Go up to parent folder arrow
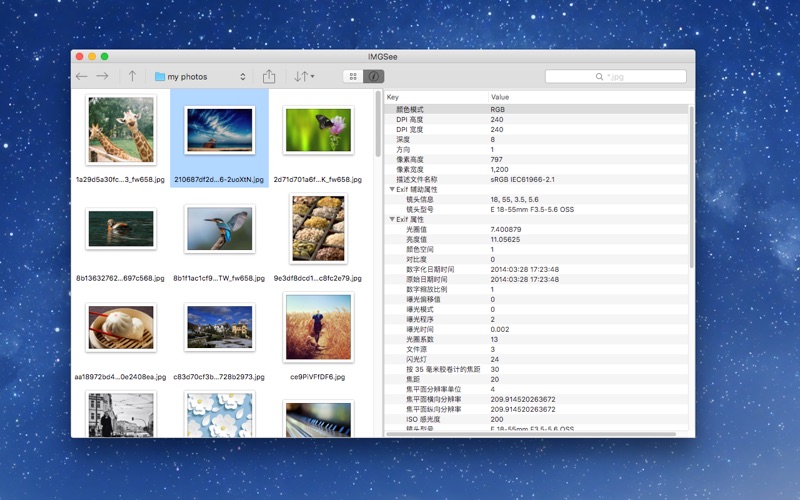Viewport: 800px width, 500px height. pyautogui.click(x=132, y=77)
